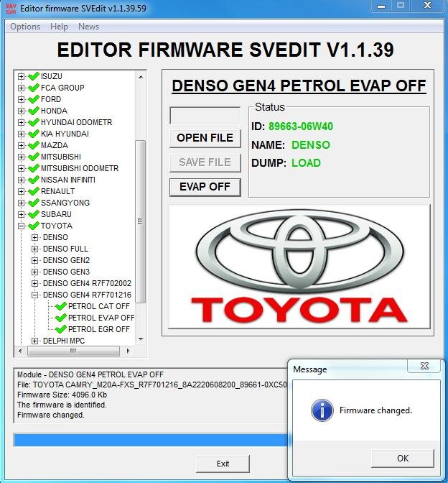Click the blue info icon in Message dialog
Screen dimensions: 448x483
tap(322, 410)
